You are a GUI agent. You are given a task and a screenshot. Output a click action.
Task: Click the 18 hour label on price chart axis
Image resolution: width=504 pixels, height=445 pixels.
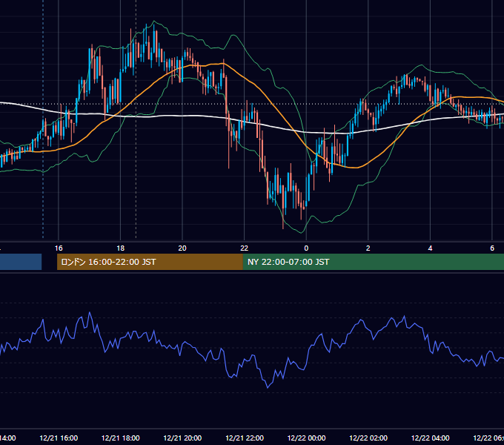click(x=120, y=248)
